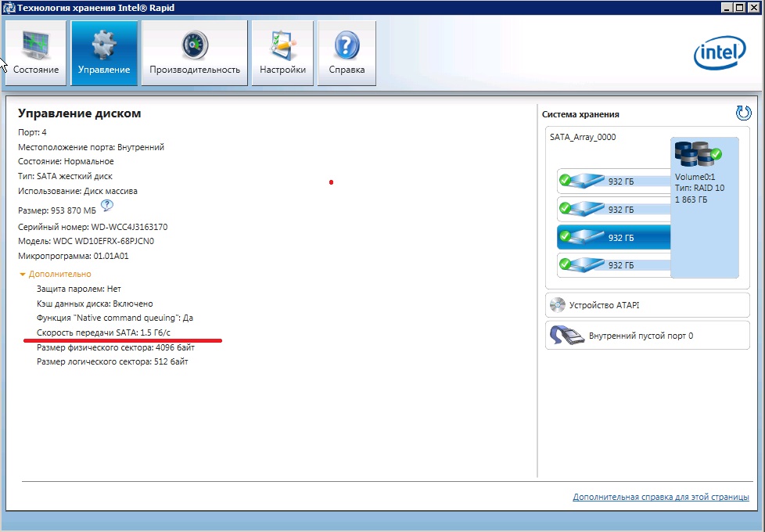Maximize the Intel Rapid Storage window
Viewport: 765px width, 532px height.
coord(739,7)
